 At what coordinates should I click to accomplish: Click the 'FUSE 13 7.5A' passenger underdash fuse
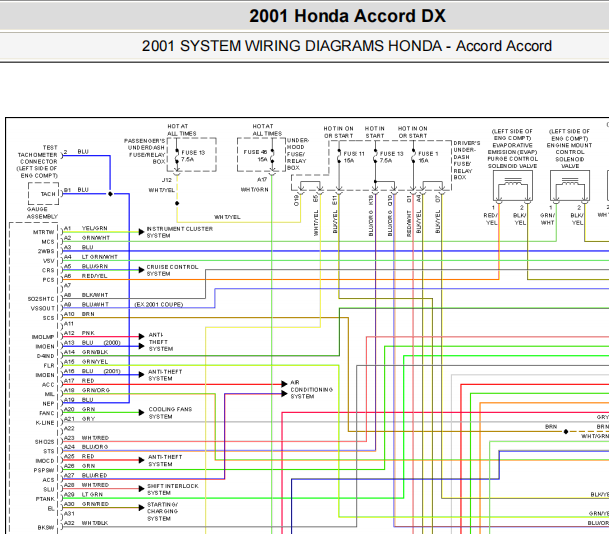click(x=193, y=156)
